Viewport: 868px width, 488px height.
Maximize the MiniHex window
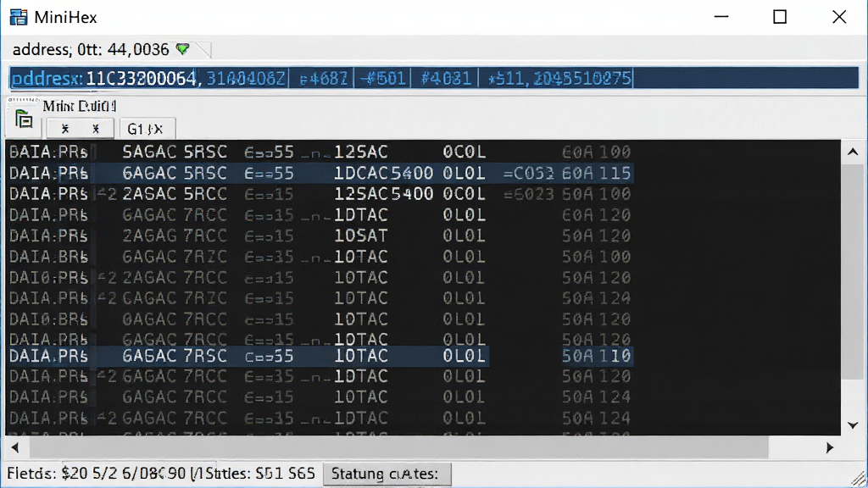pos(780,17)
